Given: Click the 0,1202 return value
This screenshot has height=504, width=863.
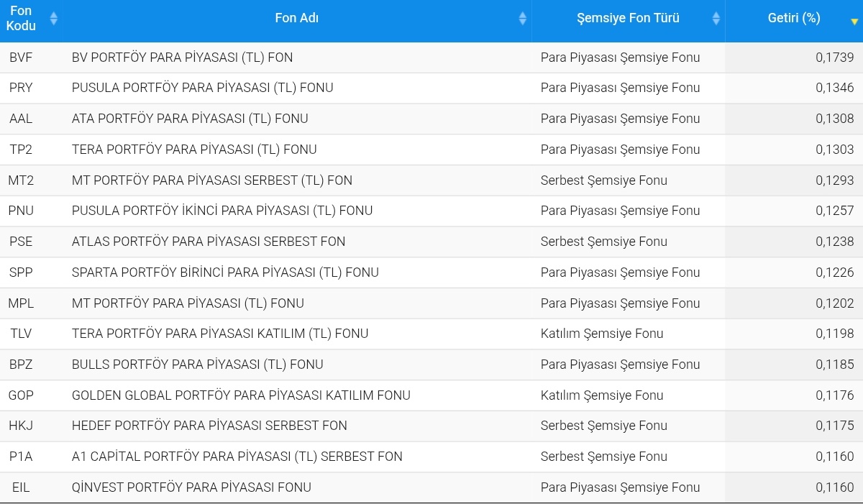Looking at the screenshot, I should click(x=835, y=303).
